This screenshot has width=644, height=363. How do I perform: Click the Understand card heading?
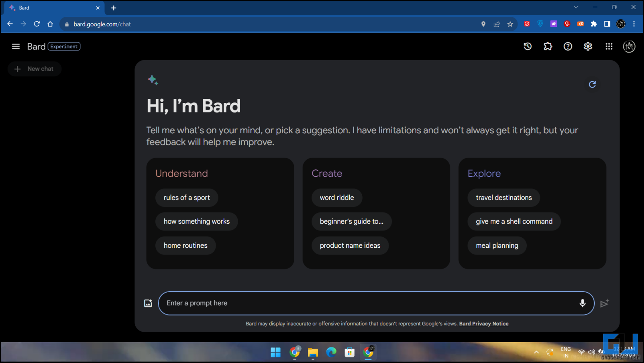[x=181, y=173]
